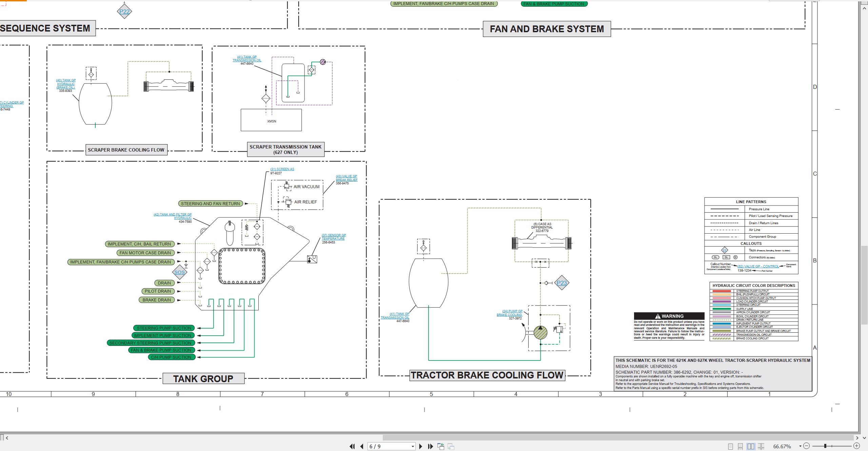
Task: Open the (37) Sensor GP Temperature link
Action: pos(334,237)
